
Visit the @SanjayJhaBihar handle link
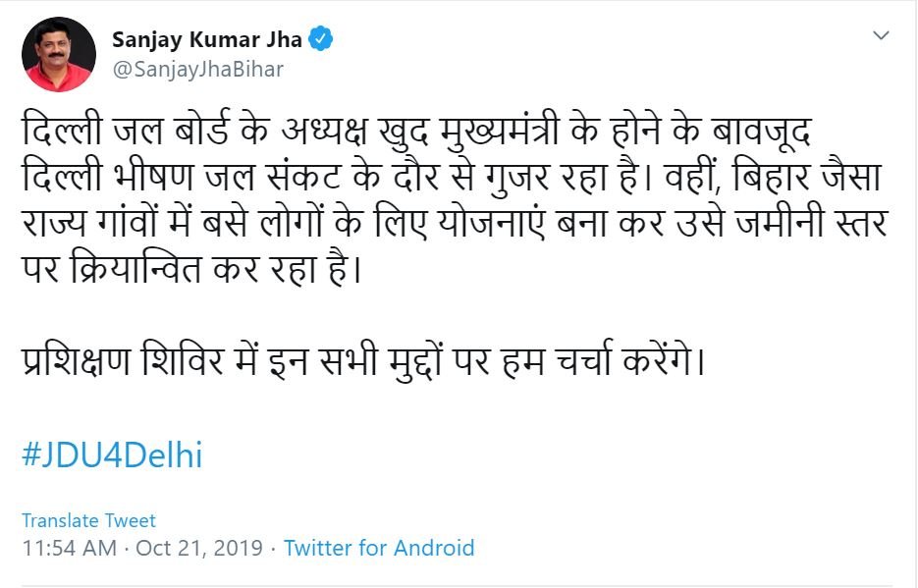pos(197,69)
